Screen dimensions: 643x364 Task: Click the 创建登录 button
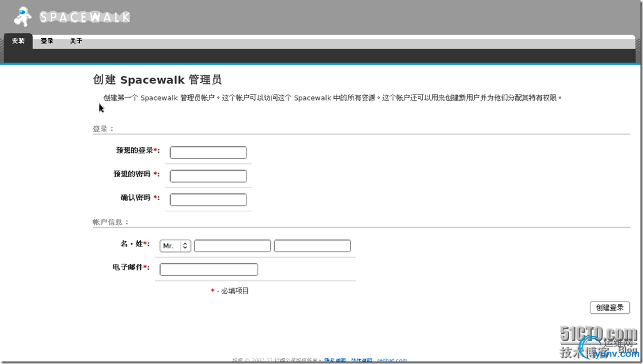(610, 308)
